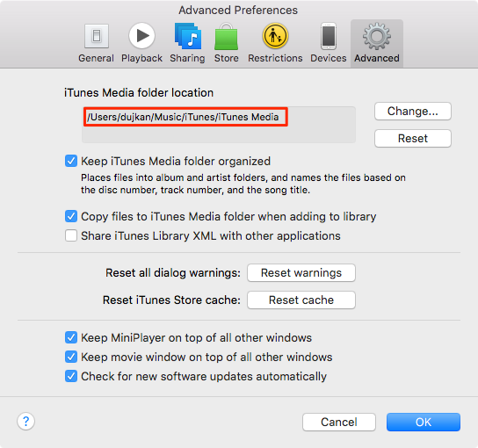Toggle Copy files to iTunes Media folder
Screen dimensions: 478x448
(71, 216)
